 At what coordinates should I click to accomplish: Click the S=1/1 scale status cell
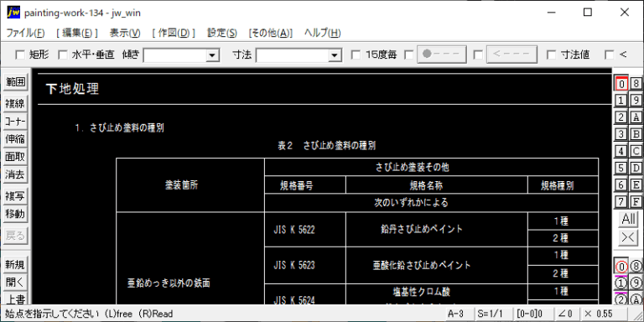point(494,314)
